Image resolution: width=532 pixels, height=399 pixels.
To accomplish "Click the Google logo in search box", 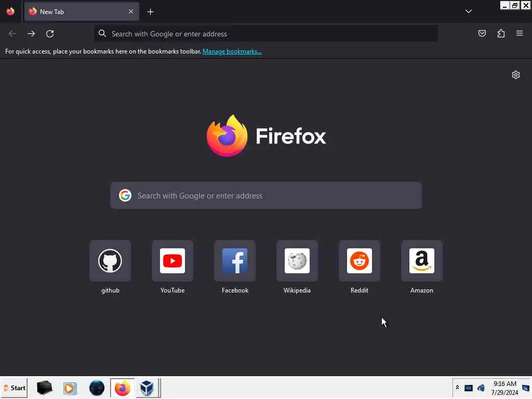I will pyautogui.click(x=125, y=195).
